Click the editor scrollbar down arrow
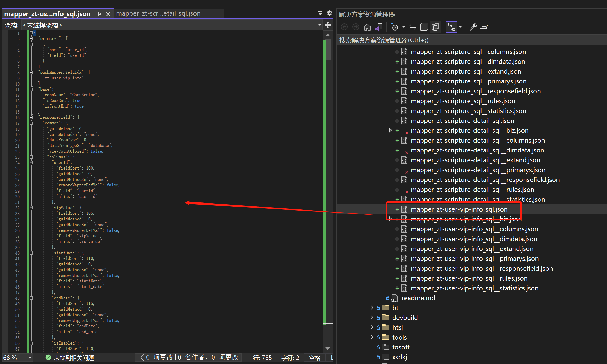Screen dimensions: 607x364 [328, 349]
